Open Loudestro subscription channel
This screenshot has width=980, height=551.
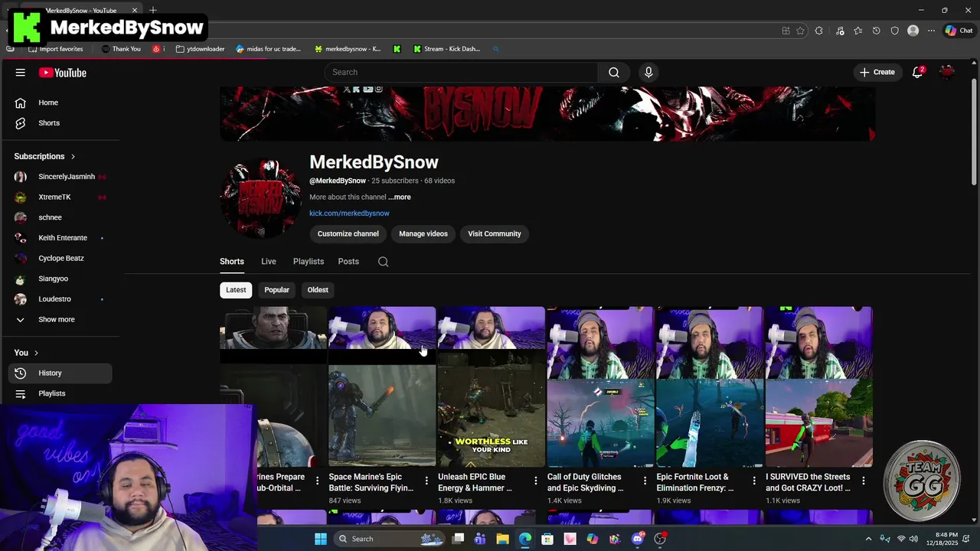[x=60, y=299]
